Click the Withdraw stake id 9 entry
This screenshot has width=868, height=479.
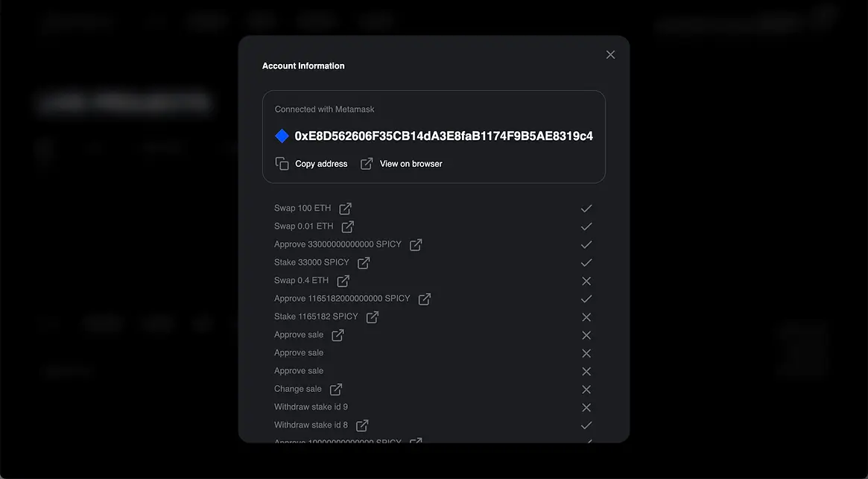(x=311, y=407)
